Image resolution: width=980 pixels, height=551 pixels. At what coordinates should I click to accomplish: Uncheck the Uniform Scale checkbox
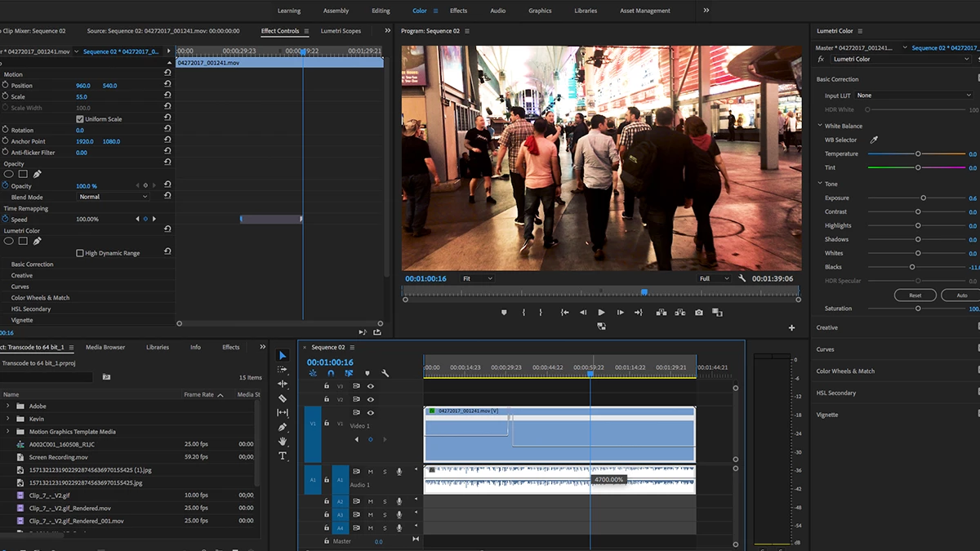pyautogui.click(x=80, y=119)
